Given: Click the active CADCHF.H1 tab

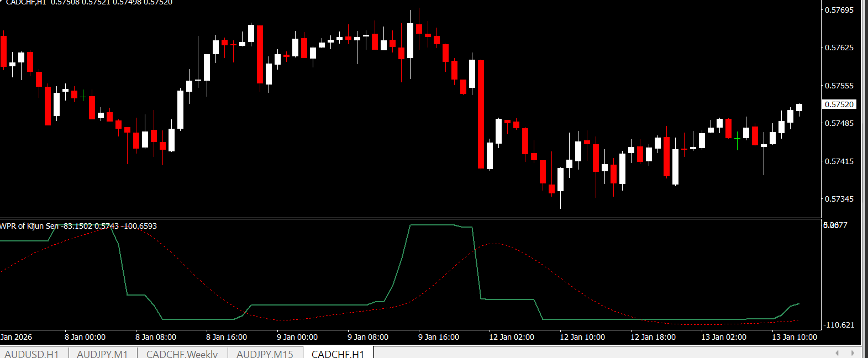Looking at the screenshot, I should (338, 353).
